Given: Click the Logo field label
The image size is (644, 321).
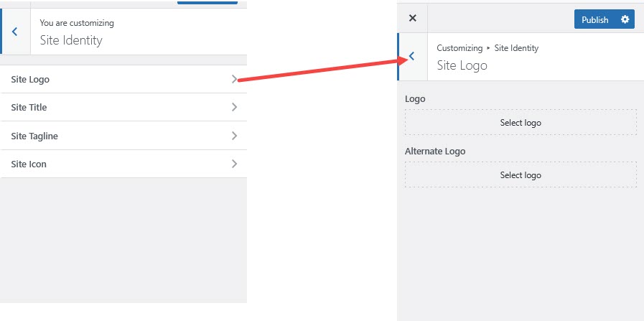Looking at the screenshot, I should (415, 98).
